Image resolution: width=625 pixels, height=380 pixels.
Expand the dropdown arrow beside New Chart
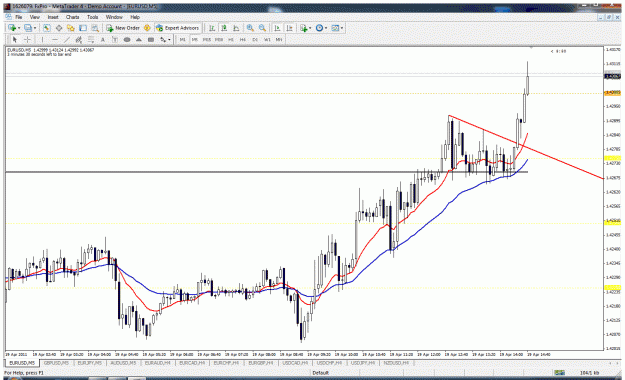point(19,28)
